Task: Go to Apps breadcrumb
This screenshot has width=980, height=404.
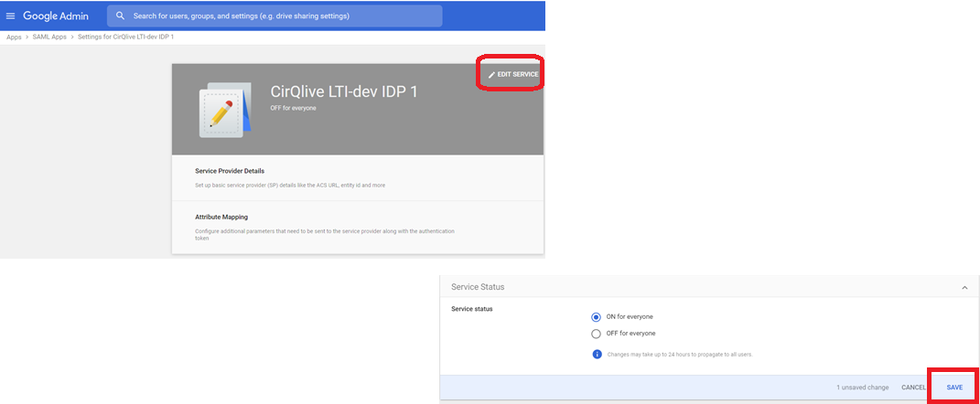Action: pyautogui.click(x=14, y=37)
